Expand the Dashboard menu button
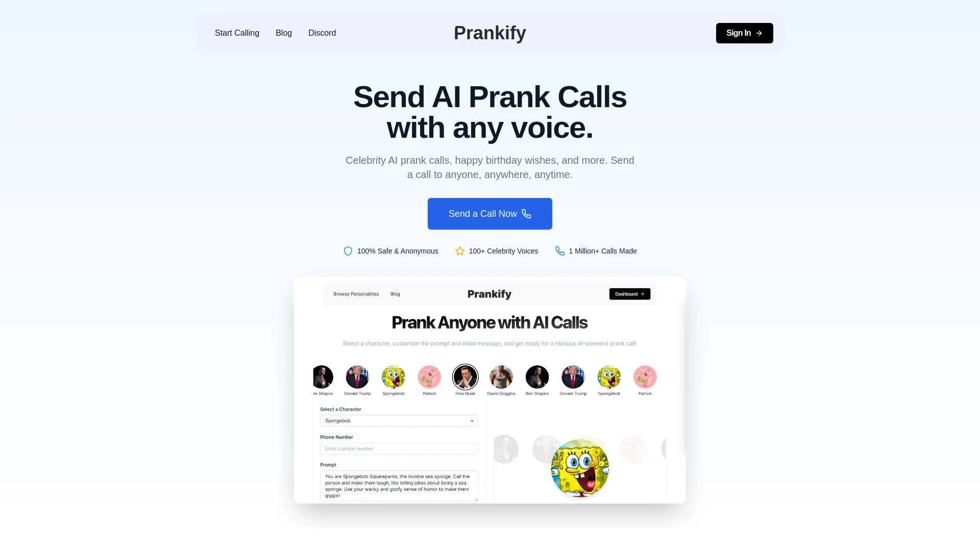The height and width of the screenshot is (551, 980). tap(629, 294)
